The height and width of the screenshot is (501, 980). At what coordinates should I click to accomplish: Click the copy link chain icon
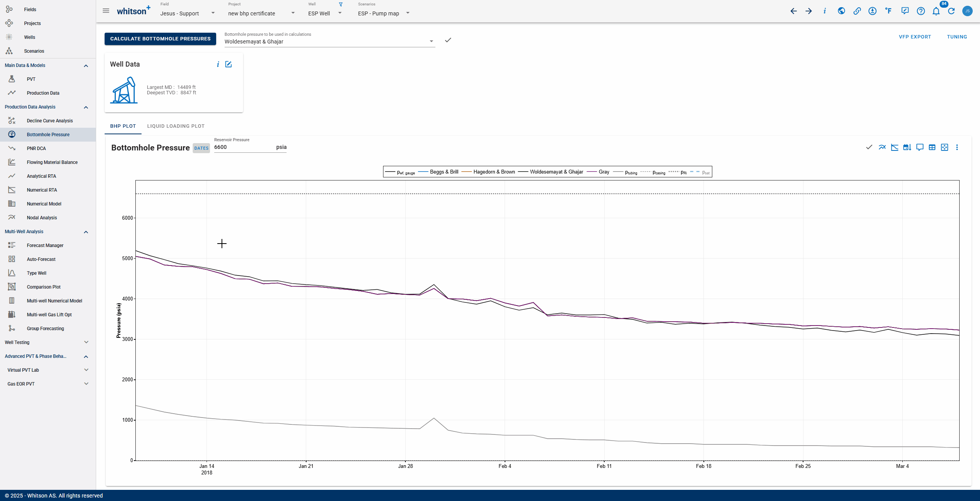tap(857, 11)
